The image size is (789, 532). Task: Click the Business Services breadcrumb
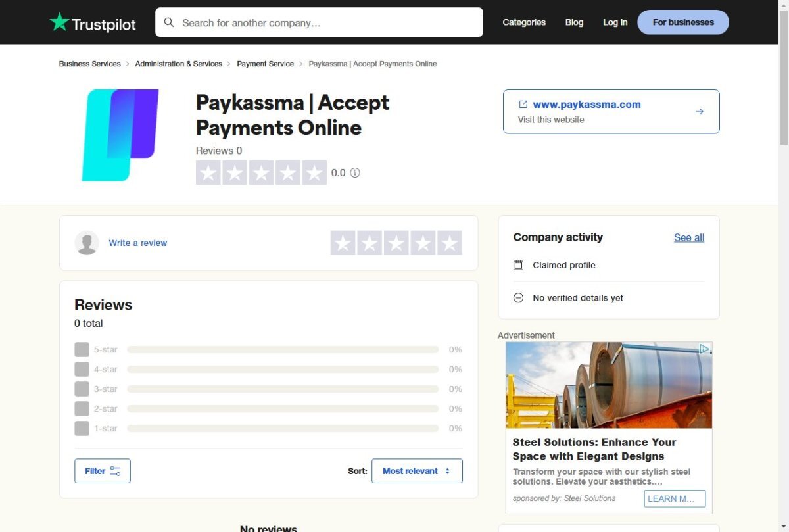click(90, 64)
